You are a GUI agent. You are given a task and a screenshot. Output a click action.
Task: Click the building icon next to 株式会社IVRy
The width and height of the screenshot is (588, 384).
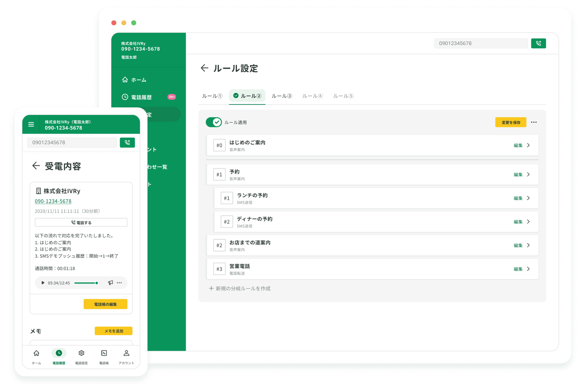[x=39, y=191]
